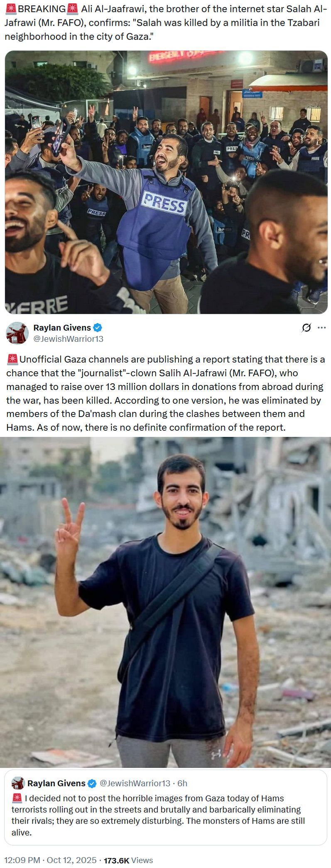This screenshot has width=331, height=868.
Task: Open the photo of man flashing peace sign
Action: click(x=165, y=602)
